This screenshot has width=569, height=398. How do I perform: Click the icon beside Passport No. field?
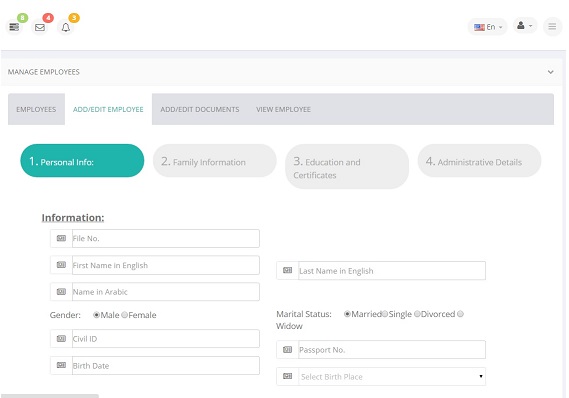(287, 350)
